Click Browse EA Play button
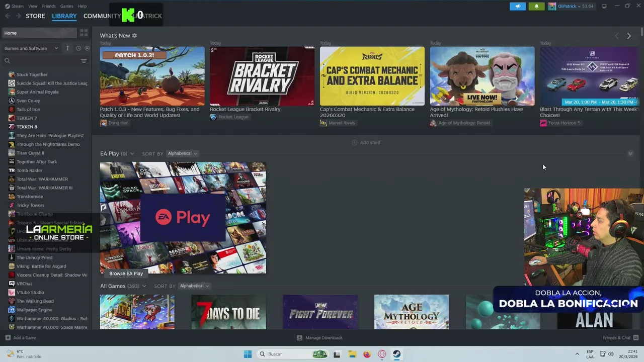This screenshot has width=644, height=362. point(126,274)
